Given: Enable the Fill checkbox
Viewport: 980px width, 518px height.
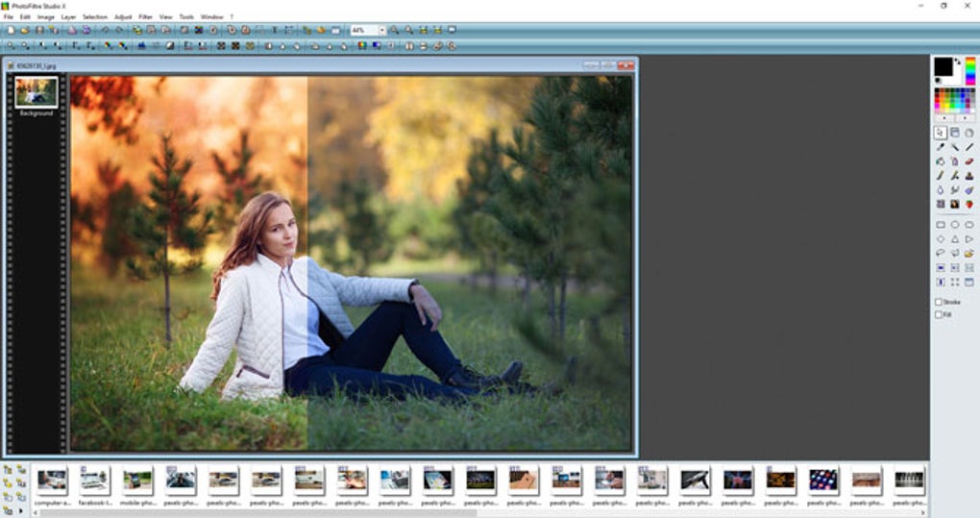Looking at the screenshot, I should pyautogui.click(x=938, y=315).
